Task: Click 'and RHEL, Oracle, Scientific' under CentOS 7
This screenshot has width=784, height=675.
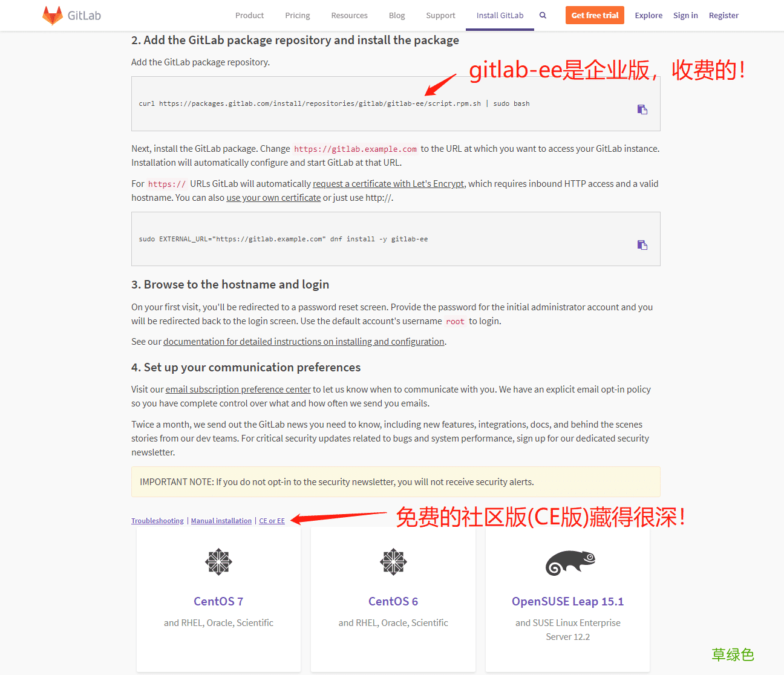Action: [x=218, y=622]
